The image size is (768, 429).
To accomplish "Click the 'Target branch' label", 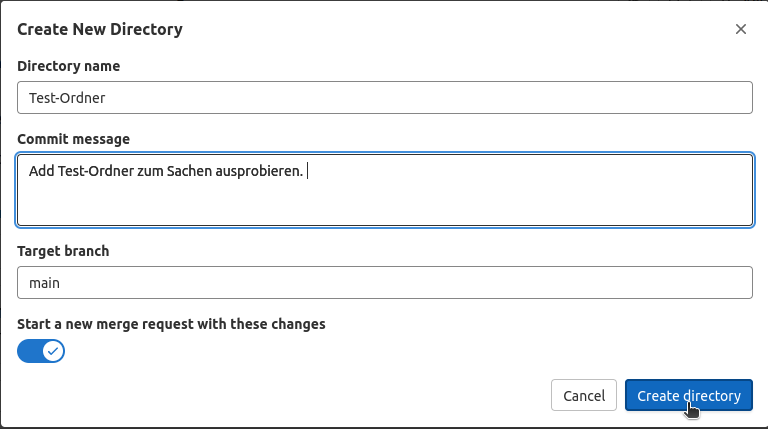I will tap(63, 251).
